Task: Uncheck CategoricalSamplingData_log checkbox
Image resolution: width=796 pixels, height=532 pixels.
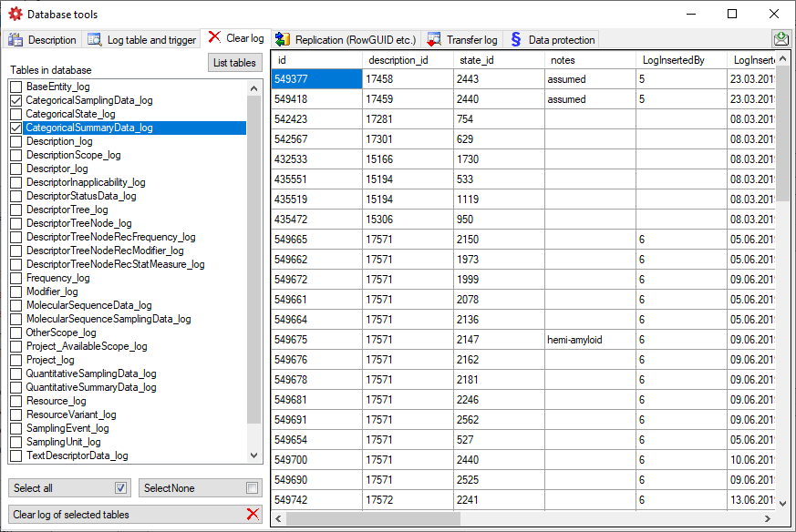Action: 16,100
